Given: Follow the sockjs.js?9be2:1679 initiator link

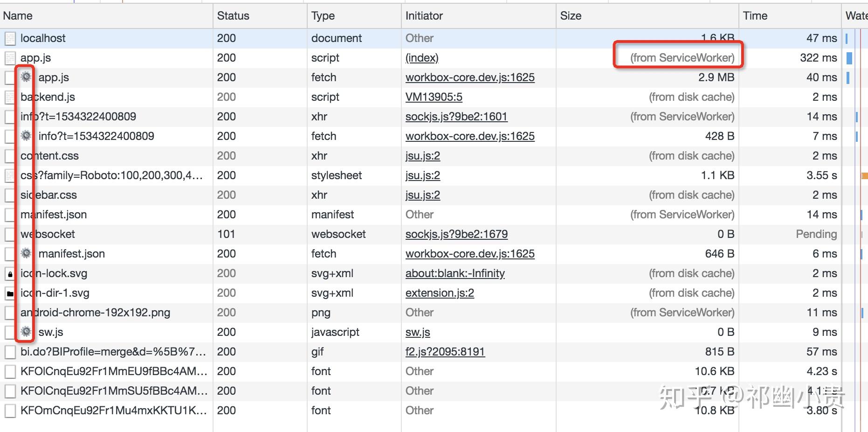Looking at the screenshot, I should point(456,234).
